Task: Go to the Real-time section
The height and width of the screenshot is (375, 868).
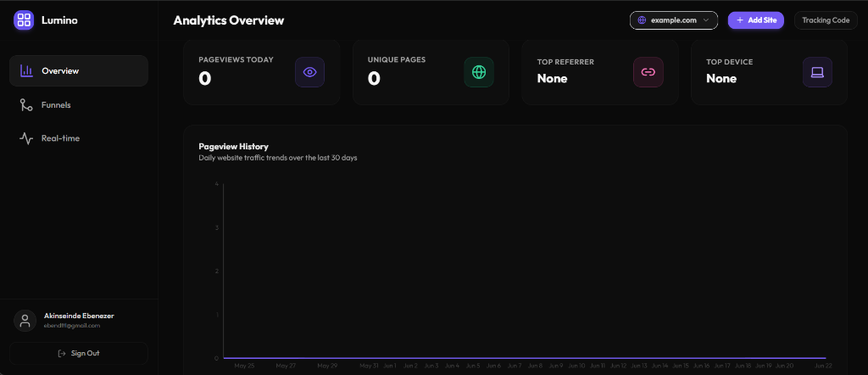Action: pyautogui.click(x=79, y=138)
